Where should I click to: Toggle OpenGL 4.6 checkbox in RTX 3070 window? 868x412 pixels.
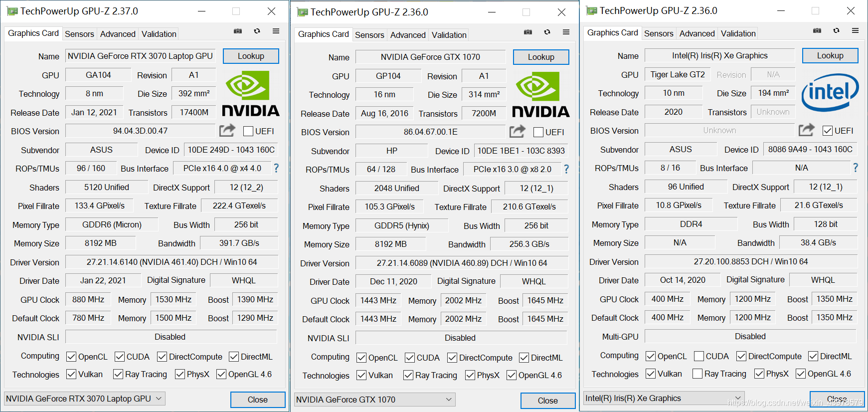221,374
